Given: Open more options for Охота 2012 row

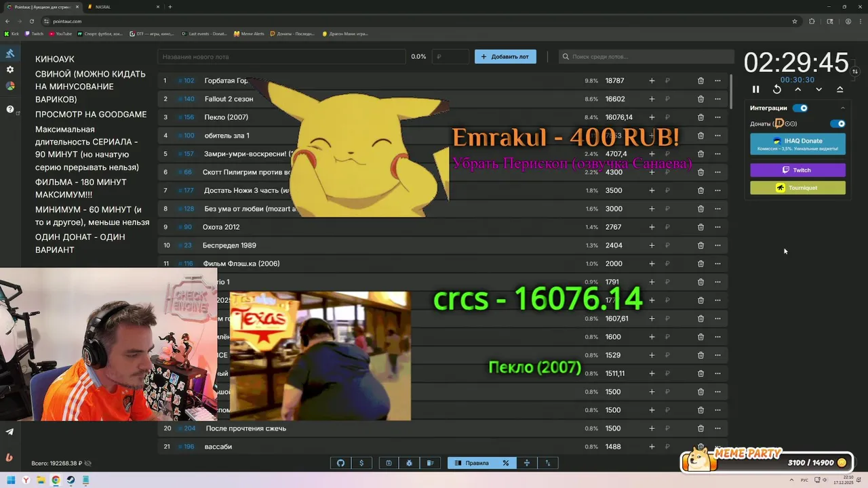Looking at the screenshot, I should pyautogui.click(x=717, y=227).
